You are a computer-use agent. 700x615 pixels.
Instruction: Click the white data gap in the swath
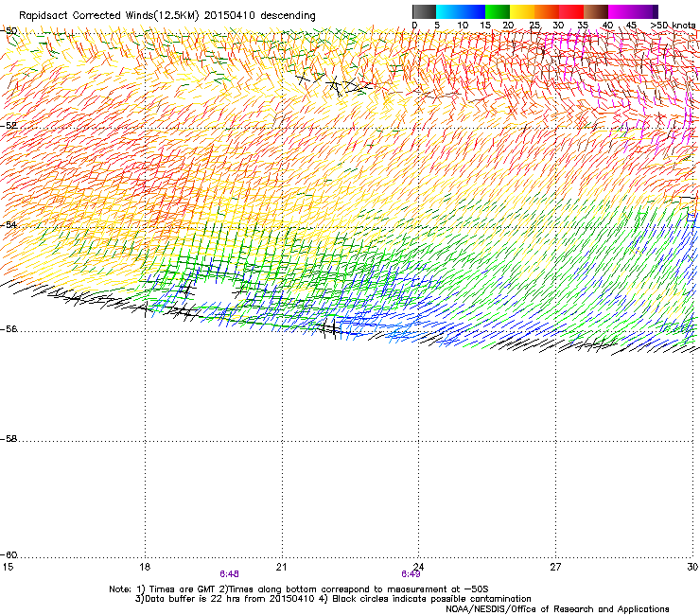click(215, 292)
